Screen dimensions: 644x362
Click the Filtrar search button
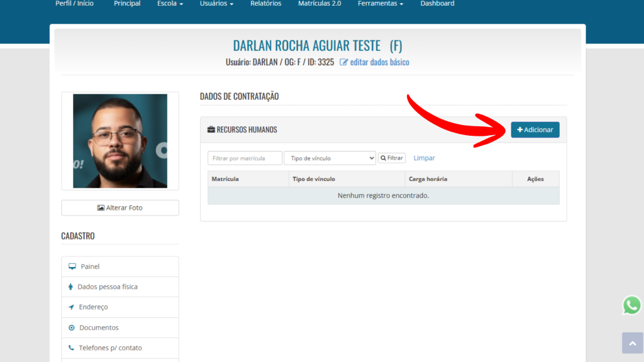click(x=392, y=158)
